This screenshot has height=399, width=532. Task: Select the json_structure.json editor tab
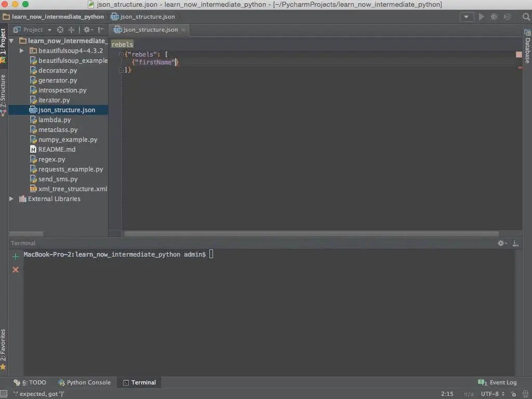click(x=150, y=30)
